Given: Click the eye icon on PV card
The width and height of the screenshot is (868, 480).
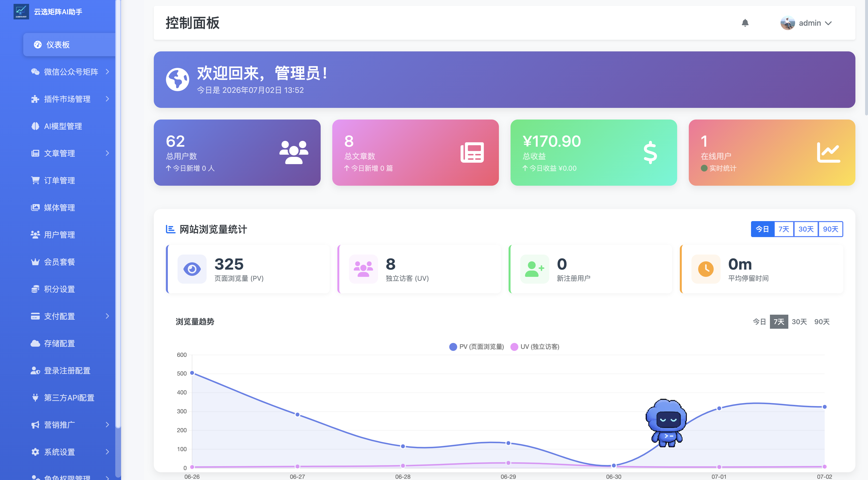Looking at the screenshot, I should click(x=192, y=269).
